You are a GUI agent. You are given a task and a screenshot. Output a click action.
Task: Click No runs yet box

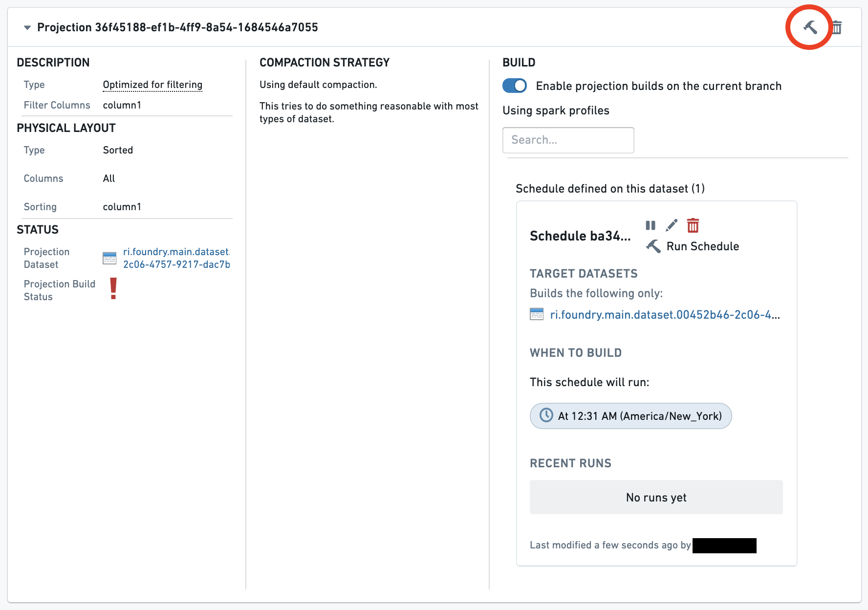click(656, 497)
